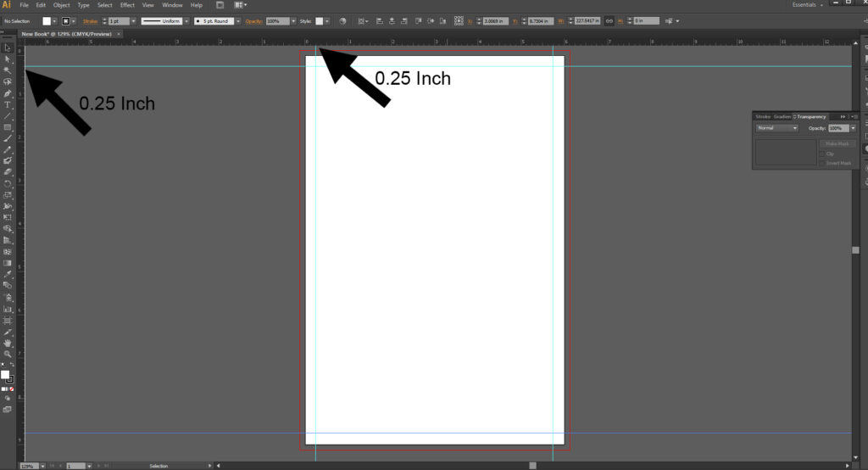Click the control bar stroke swatch
The image size is (868, 470).
click(66, 21)
